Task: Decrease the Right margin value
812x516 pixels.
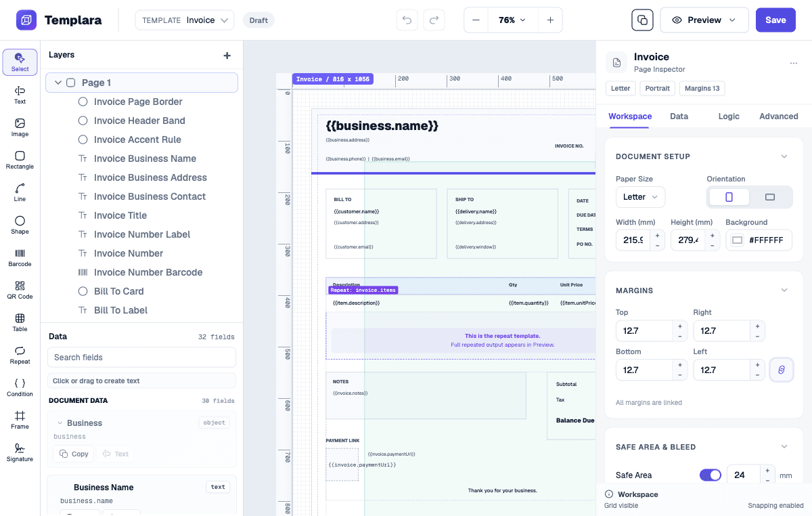Action: pyautogui.click(x=757, y=336)
